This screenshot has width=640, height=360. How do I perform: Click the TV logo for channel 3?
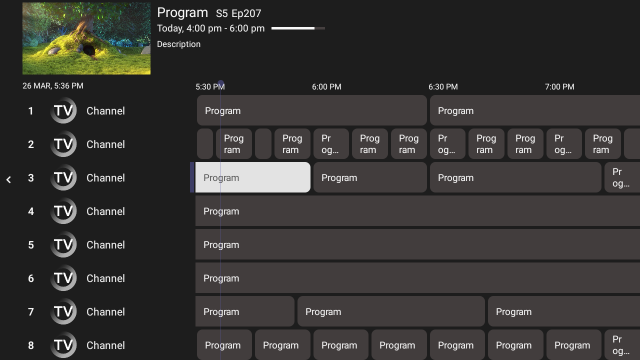(63, 178)
